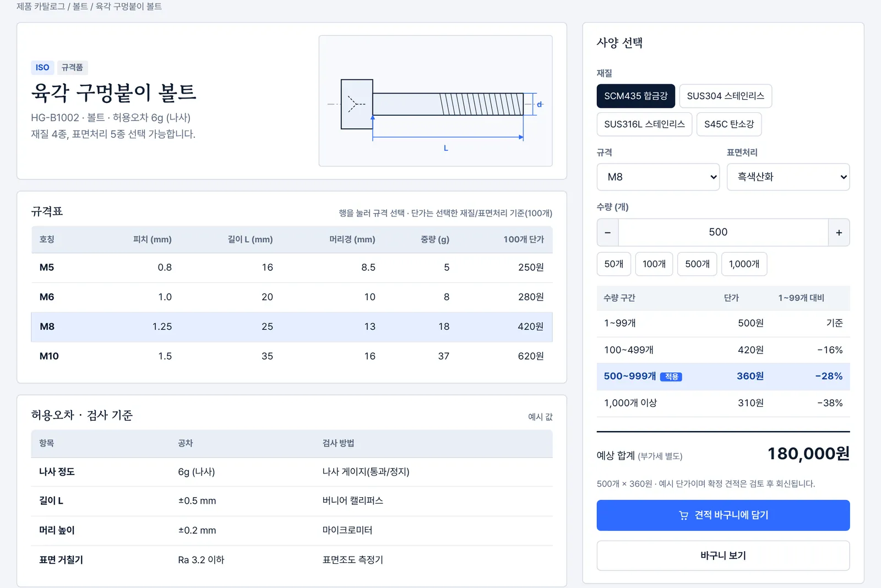Set quantity preset to 50개
Viewport: 881px width, 588px height.
tap(613, 264)
